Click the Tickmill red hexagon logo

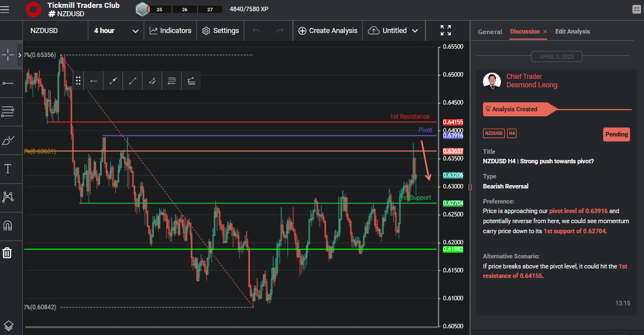(x=34, y=10)
